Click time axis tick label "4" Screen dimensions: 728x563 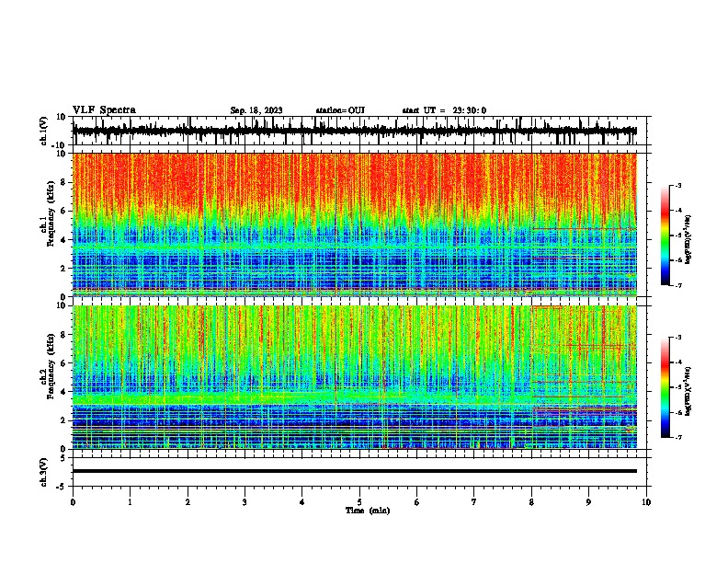point(302,502)
